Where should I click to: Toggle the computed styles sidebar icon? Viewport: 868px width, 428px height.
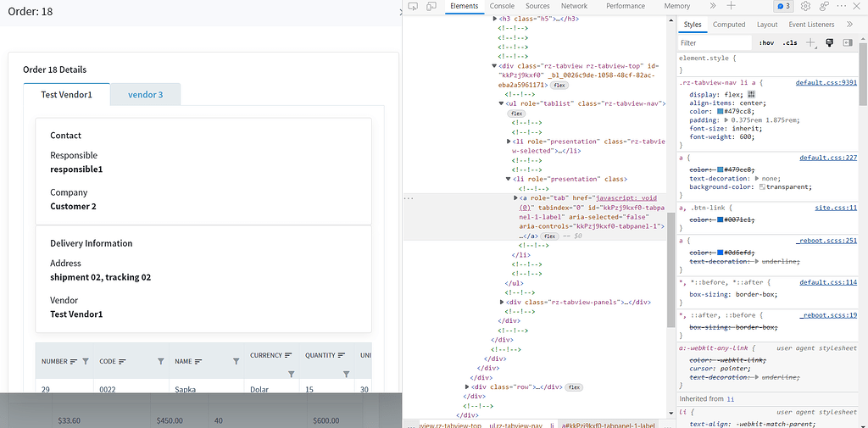point(848,42)
